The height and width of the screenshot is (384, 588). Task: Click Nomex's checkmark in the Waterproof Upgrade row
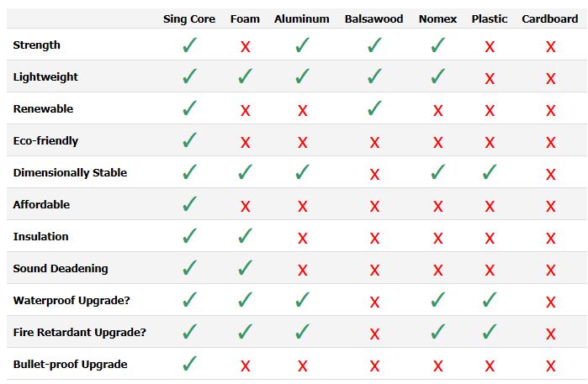pyautogui.click(x=437, y=301)
